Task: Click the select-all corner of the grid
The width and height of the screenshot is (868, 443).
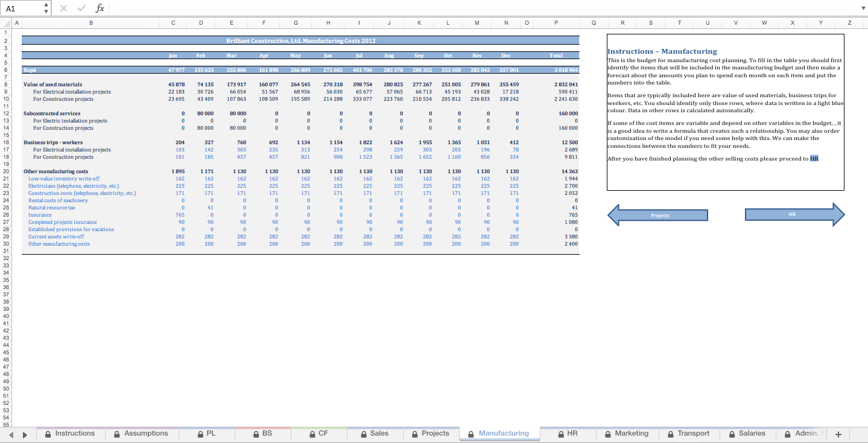Action: (x=5, y=23)
